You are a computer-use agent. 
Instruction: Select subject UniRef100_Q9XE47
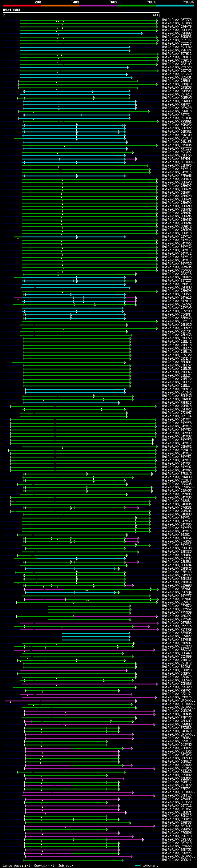(x=176, y=358)
